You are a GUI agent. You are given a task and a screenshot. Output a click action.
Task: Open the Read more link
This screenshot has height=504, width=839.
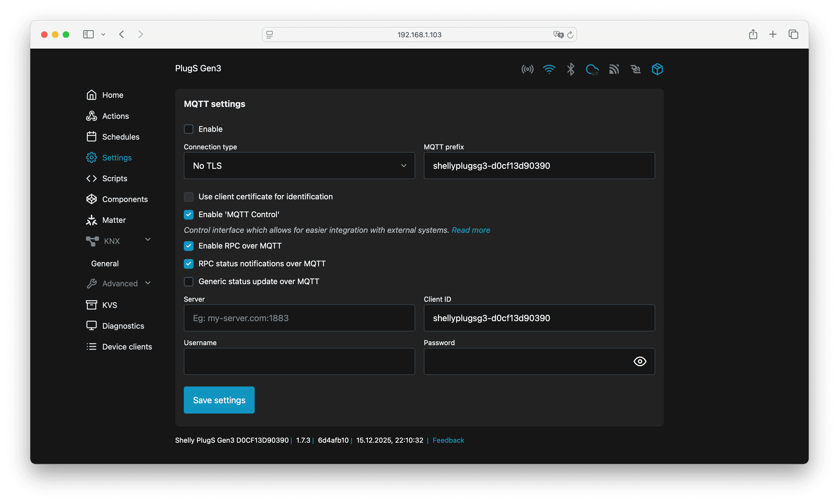coord(471,230)
